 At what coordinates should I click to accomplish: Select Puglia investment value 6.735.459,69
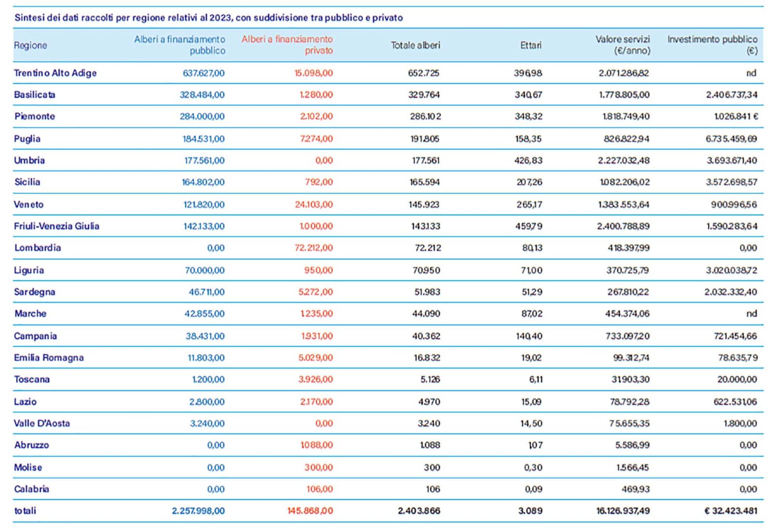pyautogui.click(x=732, y=138)
